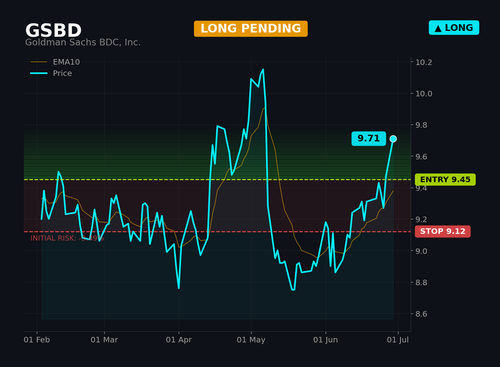This screenshot has width=500, height=367.
Task: Click the 9.0 y-axis label
Action: point(421,251)
